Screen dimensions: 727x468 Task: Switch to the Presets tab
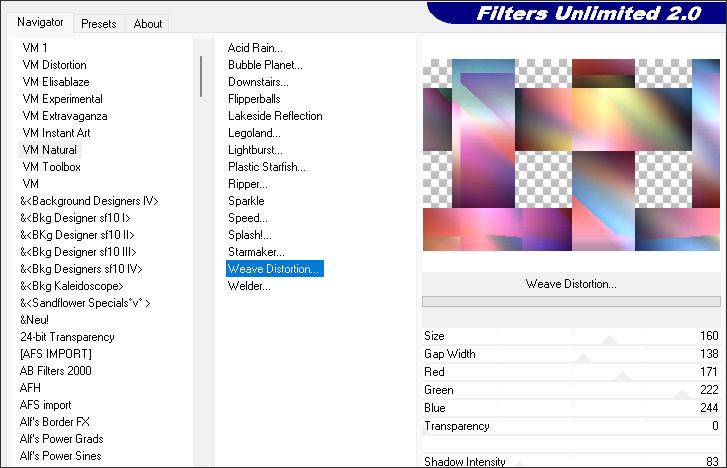click(x=99, y=23)
